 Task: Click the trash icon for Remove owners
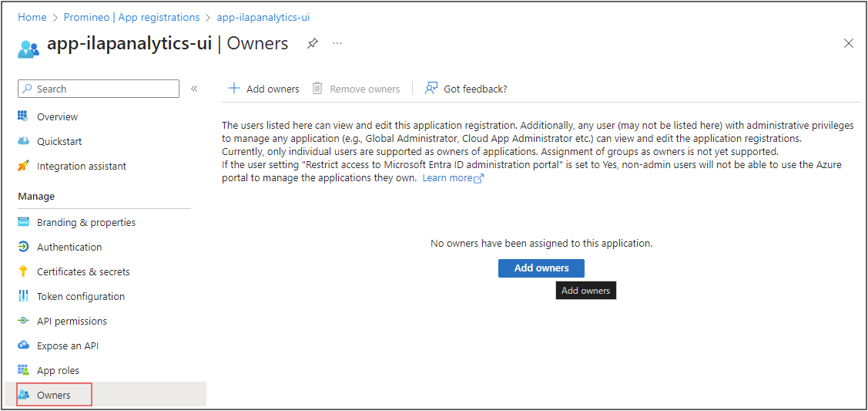click(317, 89)
